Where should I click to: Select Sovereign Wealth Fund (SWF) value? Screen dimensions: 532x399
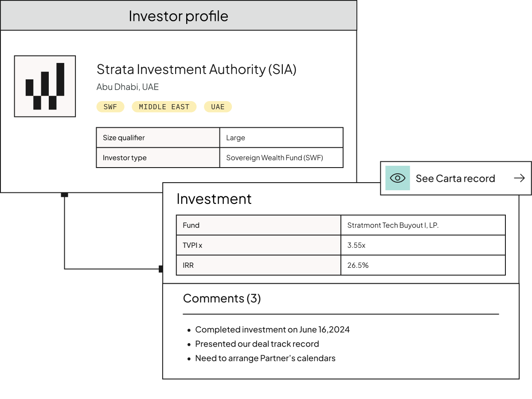click(x=282, y=157)
